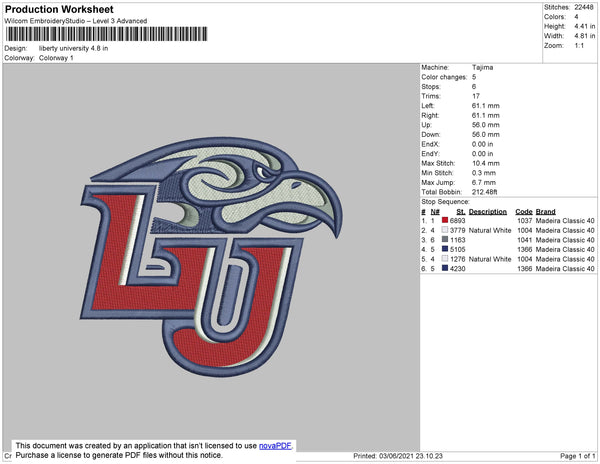This screenshot has height=464, width=600.
Task: Select stitch count 3779 in stop 2
Action: pyautogui.click(x=458, y=230)
